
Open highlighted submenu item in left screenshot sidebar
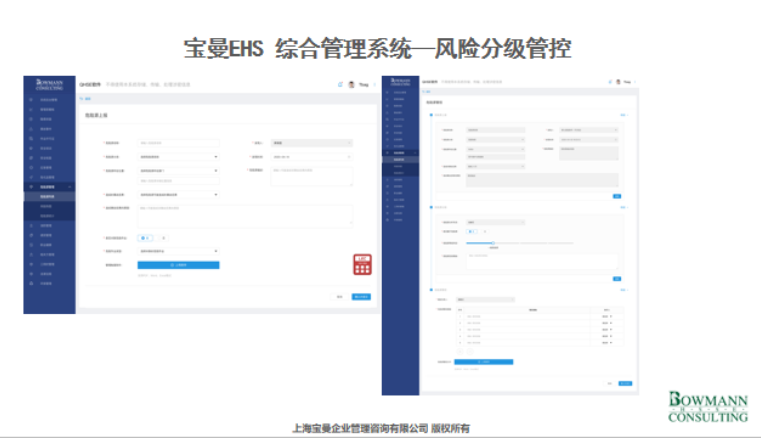click(x=49, y=196)
